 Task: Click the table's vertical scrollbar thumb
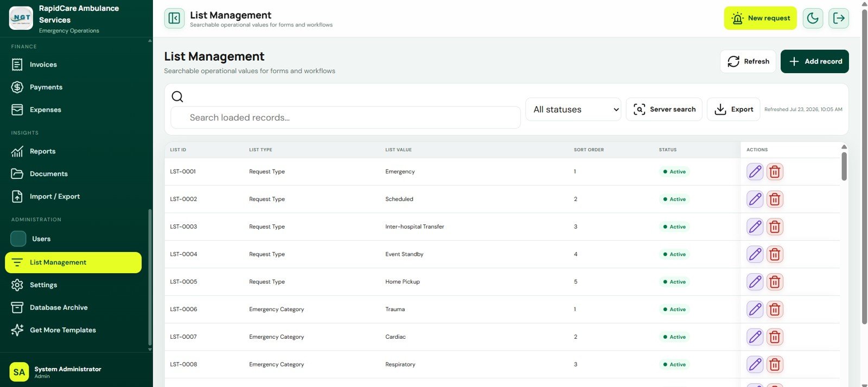[844, 166]
